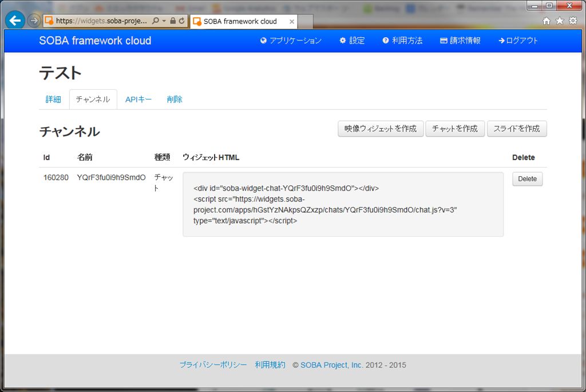This screenshot has height=392, width=586.
Task: Maximize the browser window
Action: [549, 6]
